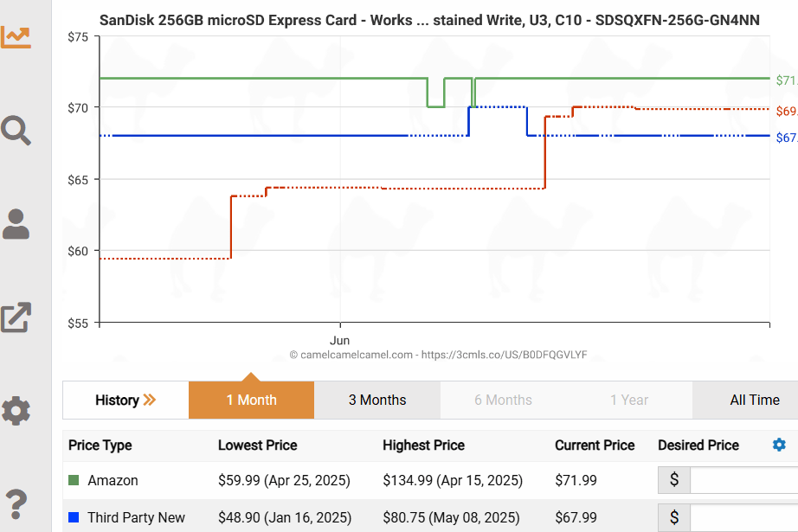
Task: Click the green Amazon color swatch
Action: click(x=74, y=480)
